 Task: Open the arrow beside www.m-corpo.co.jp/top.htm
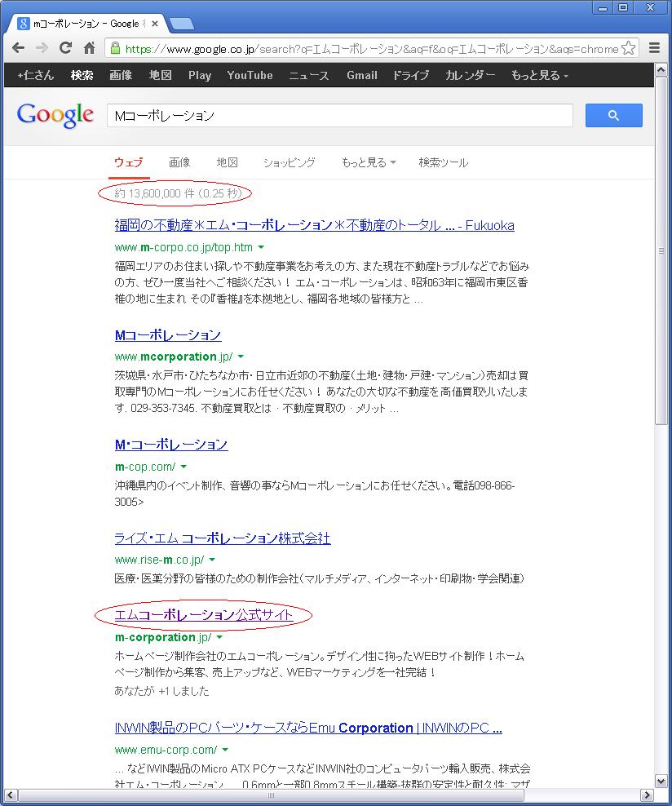(261, 247)
